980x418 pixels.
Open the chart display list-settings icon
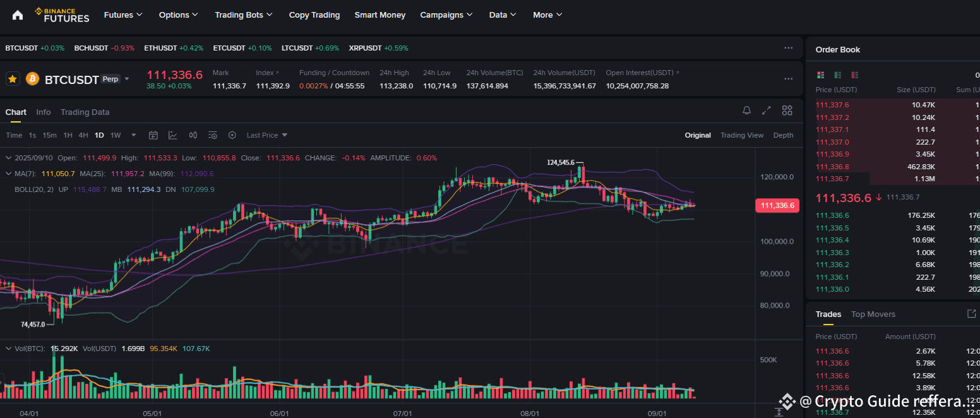point(213,135)
